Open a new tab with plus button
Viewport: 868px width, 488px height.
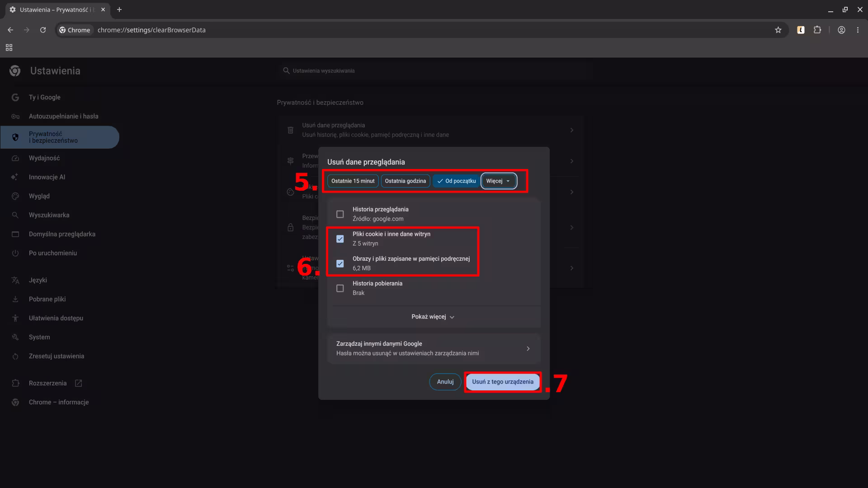pyautogui.click(x=119, y=9)
